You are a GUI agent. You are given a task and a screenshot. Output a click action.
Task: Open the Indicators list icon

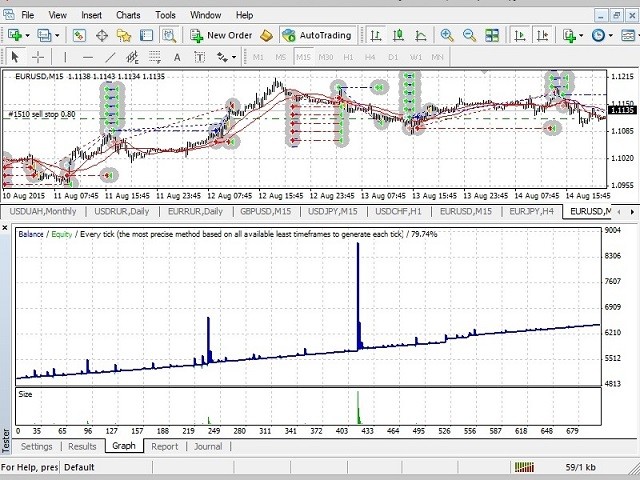click(x=569, y=36)
